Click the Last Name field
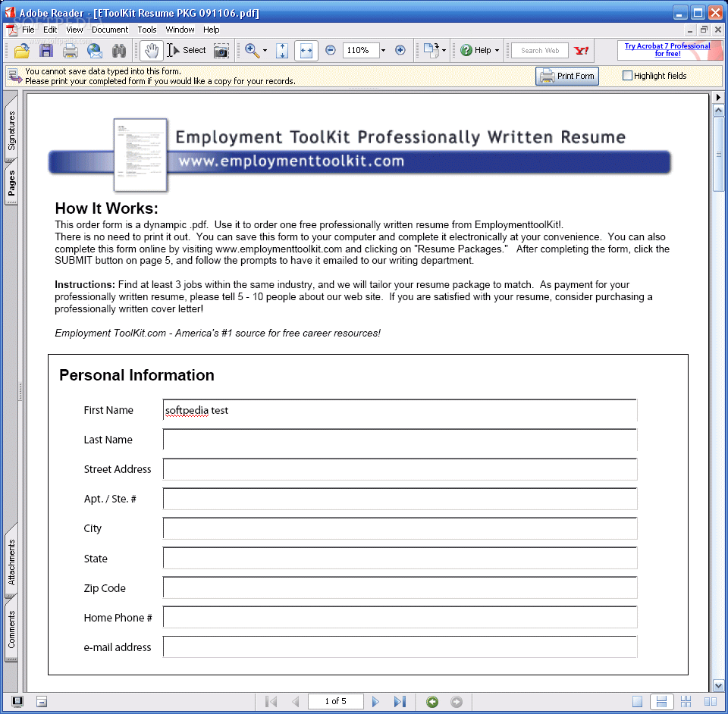Viewport: 728px width, 714px height. tap(400, 440)
